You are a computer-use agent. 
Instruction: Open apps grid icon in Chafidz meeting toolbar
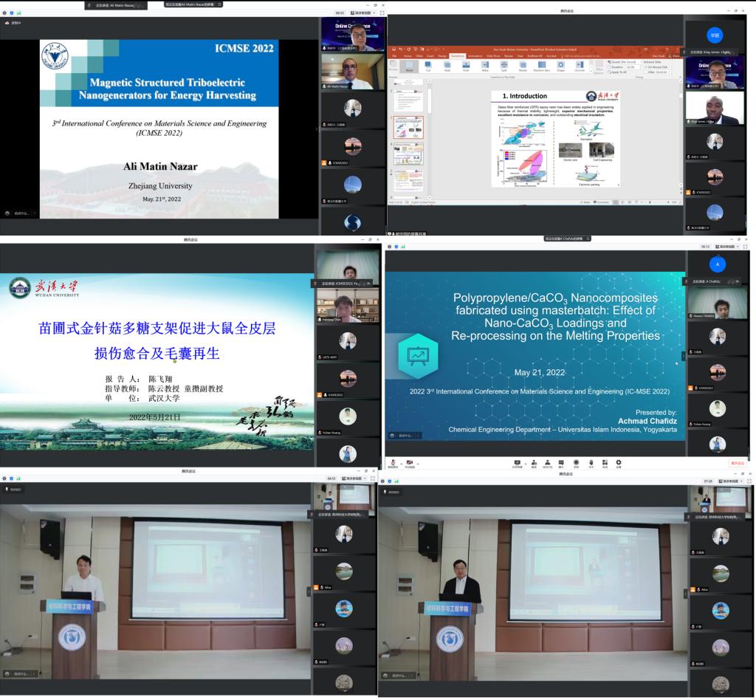pyautogui.click(x=605, y=464)
